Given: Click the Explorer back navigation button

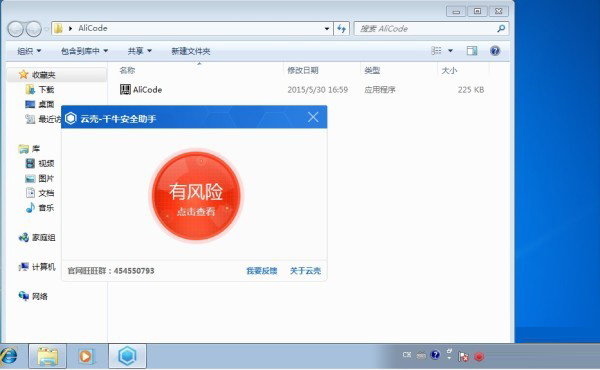Looking at the screenshot, I should tap(16, 29).
